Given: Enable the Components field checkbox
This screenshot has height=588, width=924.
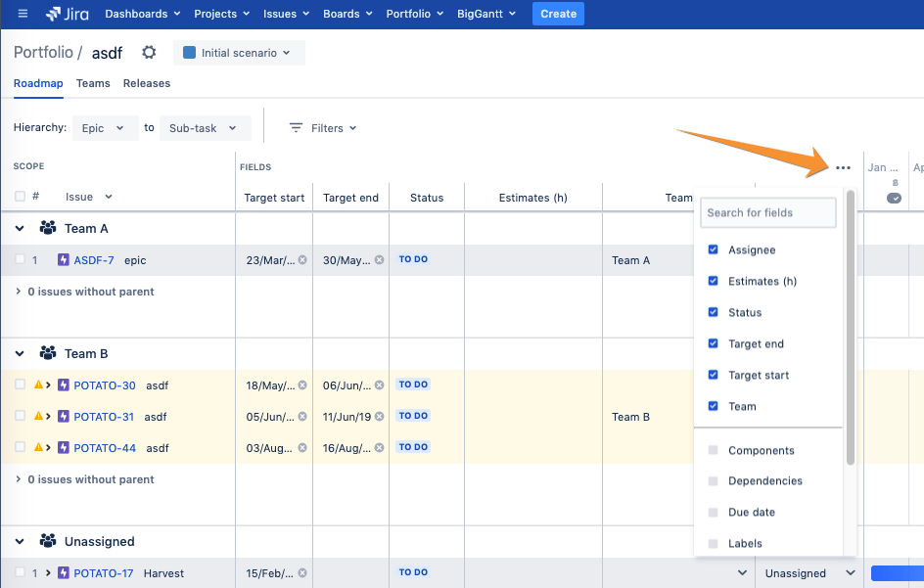Looking at the screenshot, I should pyautogui.click(x=713, y=451).
